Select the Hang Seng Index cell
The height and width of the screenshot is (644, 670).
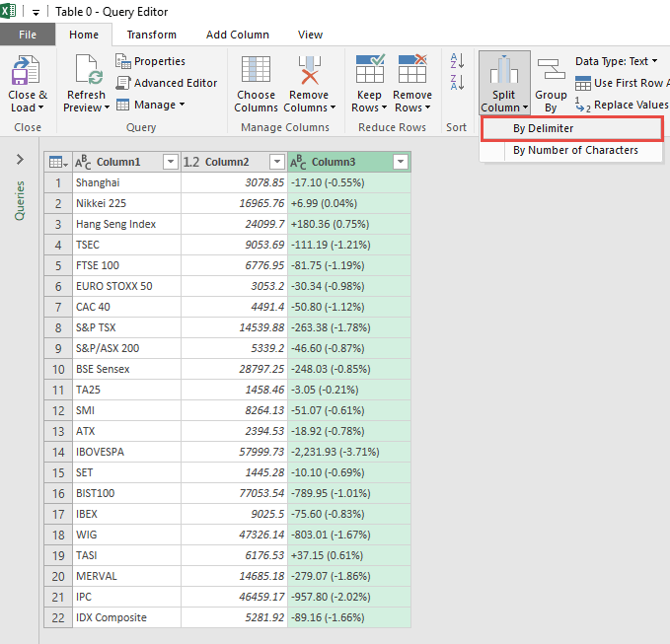click(127, 224)
